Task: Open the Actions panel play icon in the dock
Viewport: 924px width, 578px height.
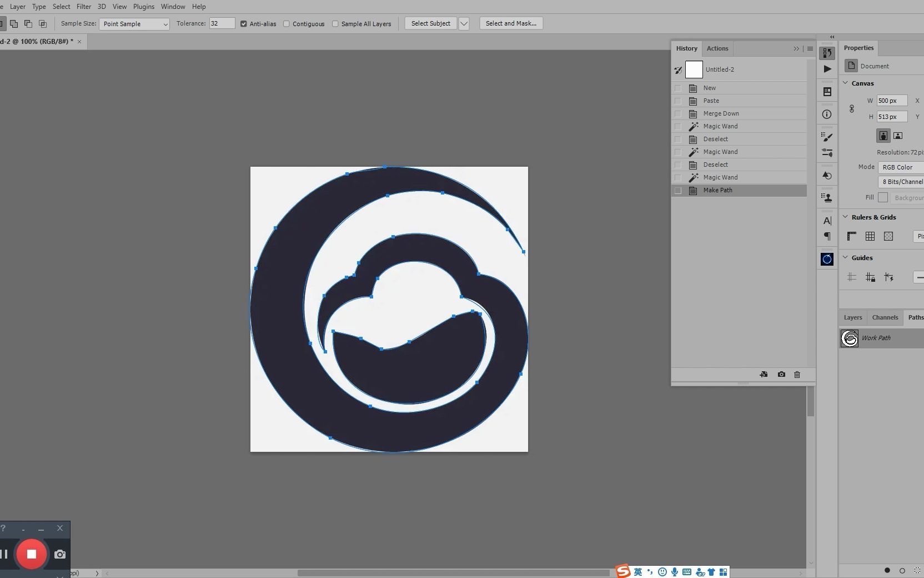Action: coord(827,69)
